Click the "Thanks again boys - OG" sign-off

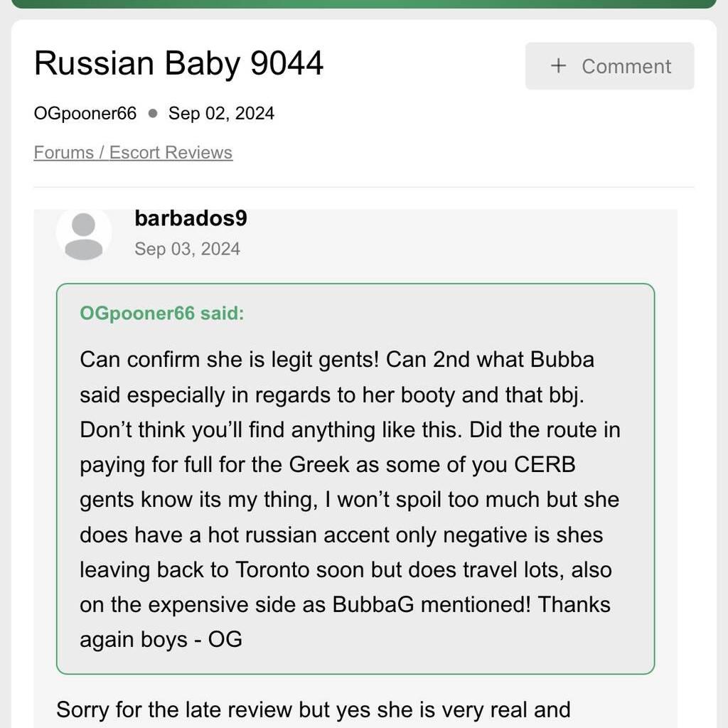pos(345,622)
